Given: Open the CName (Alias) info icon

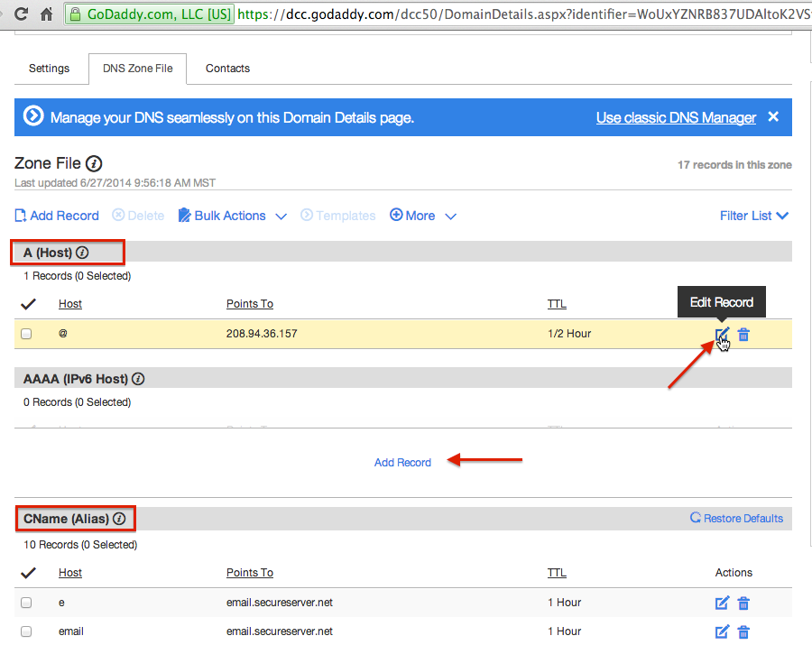Looking at the screenshot, I should coord(119,519).
